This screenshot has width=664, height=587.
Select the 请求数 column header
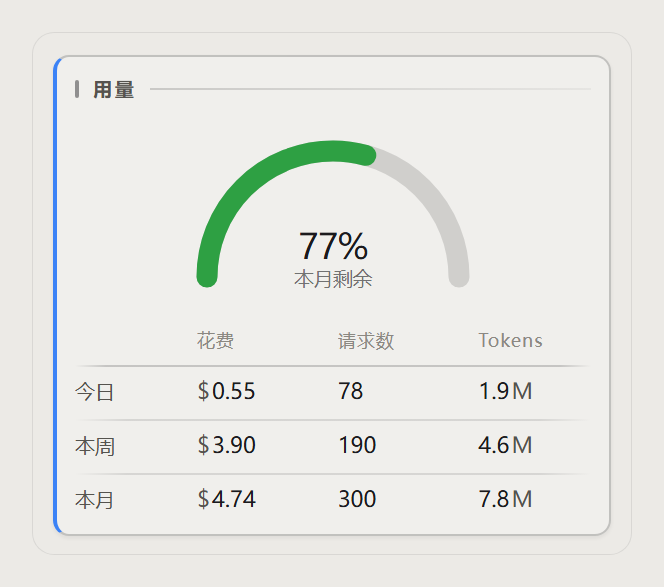tap(366, 341)
